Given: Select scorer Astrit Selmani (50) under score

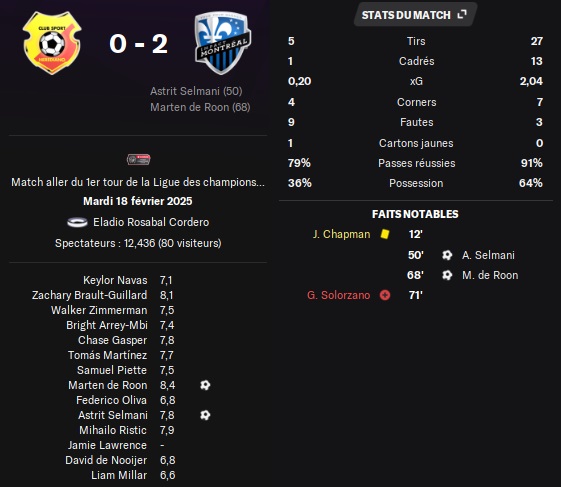Looking at the screenshot, I should (196, 91).
